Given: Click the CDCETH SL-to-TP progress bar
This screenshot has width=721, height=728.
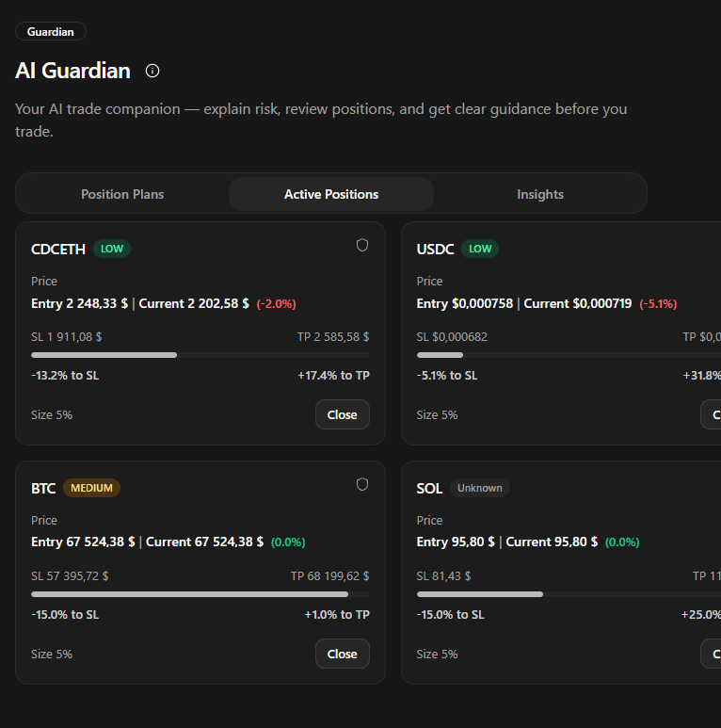Looking at the screenshot, I should (200, 355).
